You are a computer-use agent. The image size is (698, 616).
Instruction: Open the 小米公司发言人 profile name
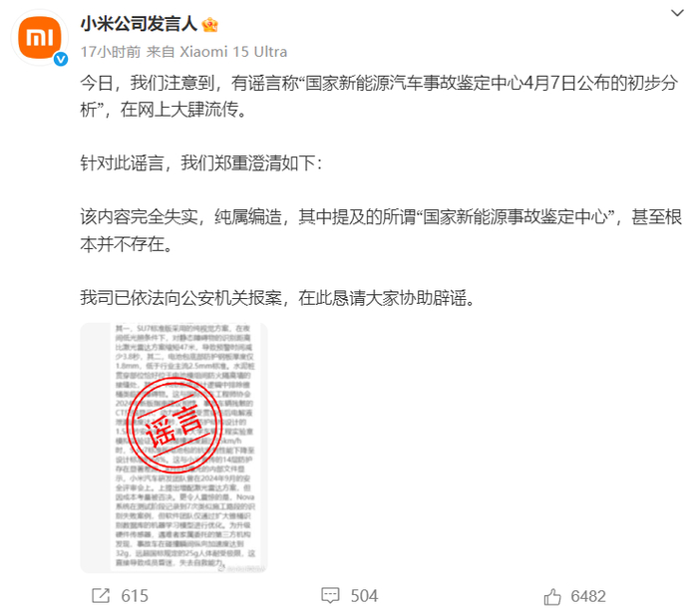(139, 24)
